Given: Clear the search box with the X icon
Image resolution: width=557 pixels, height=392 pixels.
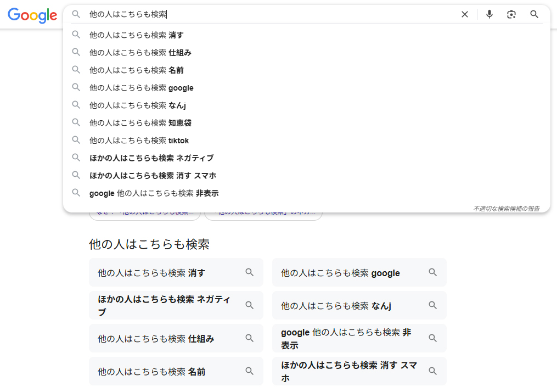Looking at the screenshot, I should coord(465,14).
